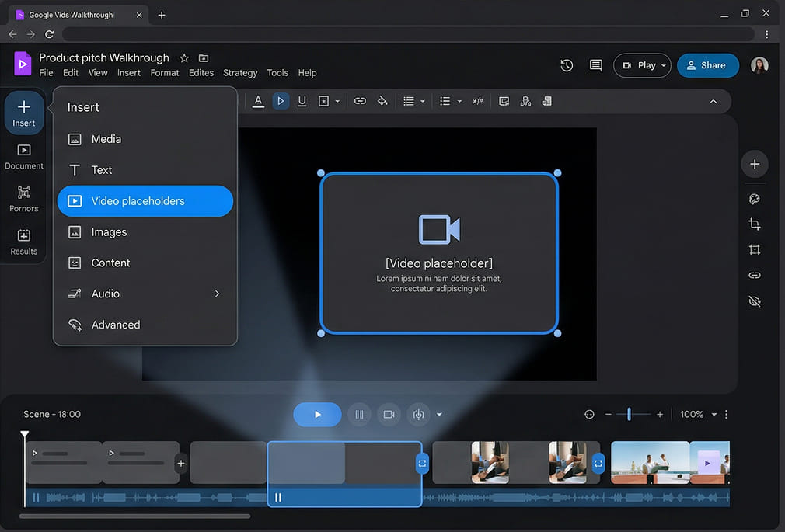Viewport: 785px width, 532px height.
Task: Click the add element plus button in right sidebar
Action: point(754,164)
